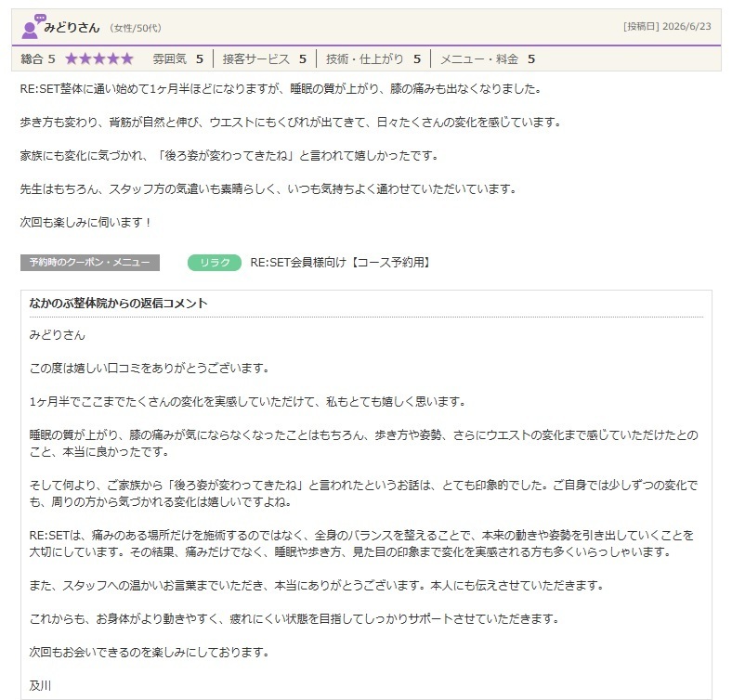Viewport: 732px width, 700px height.
Task: Click reply line starting また、スタッフへの
Action: pyautogui.click(x=317, y=585)
